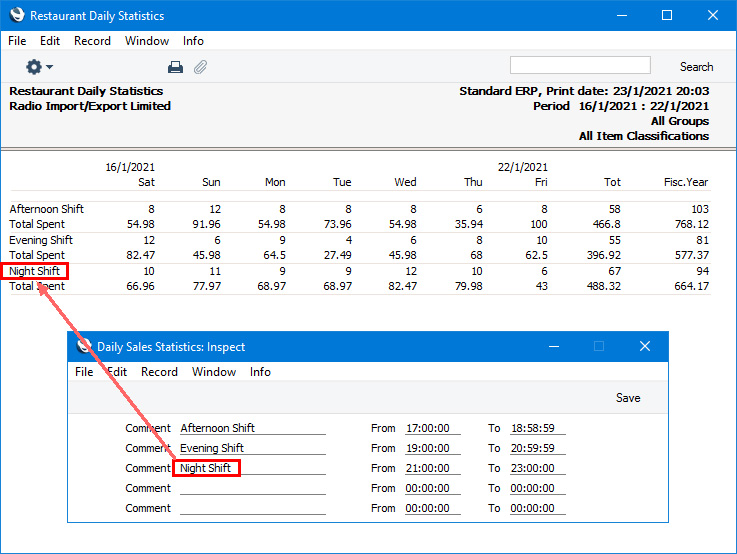Click the Night Shift comment field

[x=252, y=468]
